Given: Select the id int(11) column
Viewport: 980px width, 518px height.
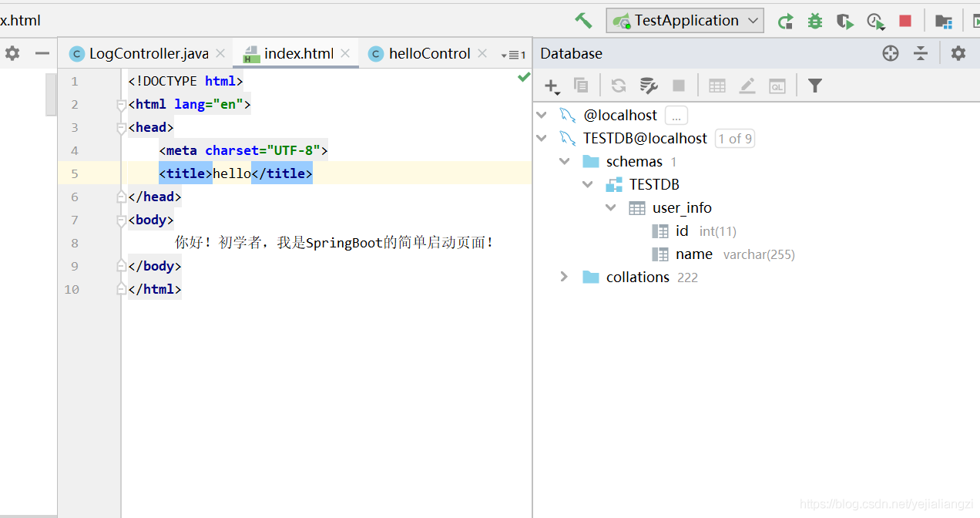Looking at the screenshot, I should point(694,231).
